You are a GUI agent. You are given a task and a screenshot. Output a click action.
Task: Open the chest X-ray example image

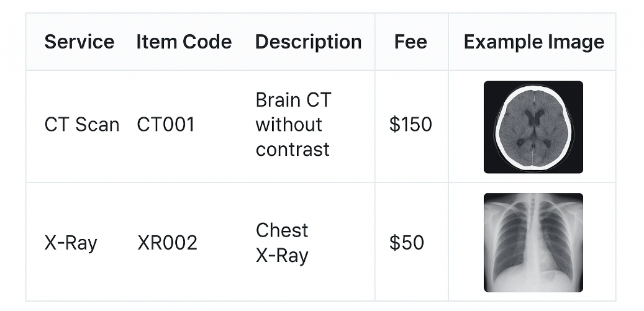click(533, 242)
